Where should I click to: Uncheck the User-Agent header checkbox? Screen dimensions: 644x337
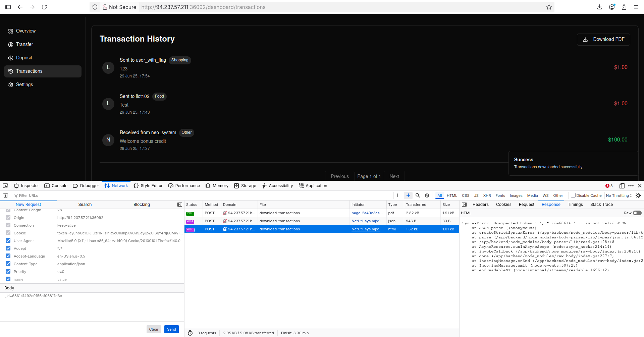(x=8, y=241)
